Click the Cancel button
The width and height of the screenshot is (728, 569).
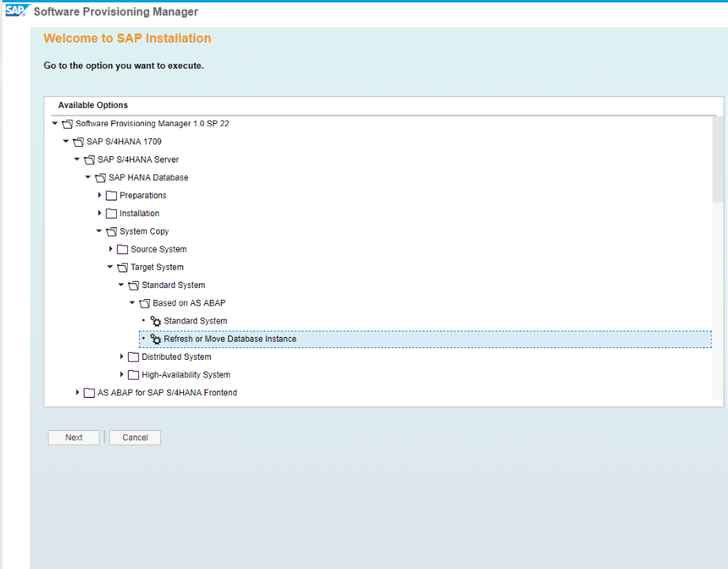tap(134, 437)
